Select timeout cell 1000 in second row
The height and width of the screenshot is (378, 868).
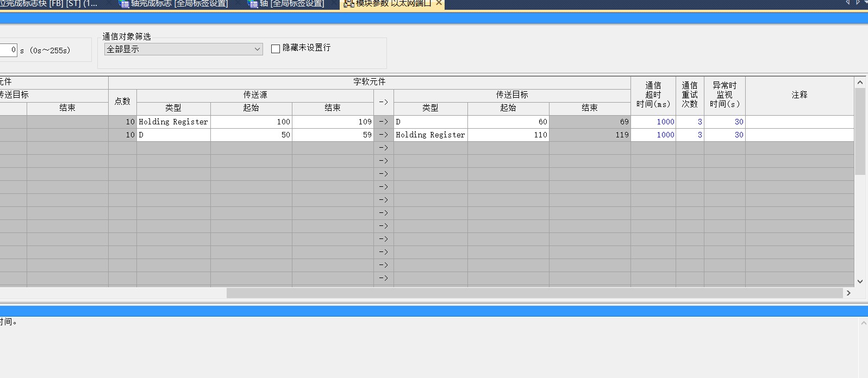pyautogui.click(x=653, y=135)
